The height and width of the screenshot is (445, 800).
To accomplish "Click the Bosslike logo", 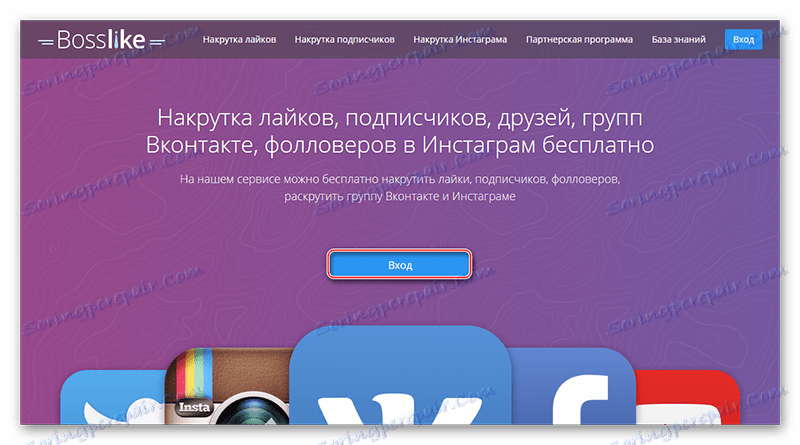I will [101, 40].
